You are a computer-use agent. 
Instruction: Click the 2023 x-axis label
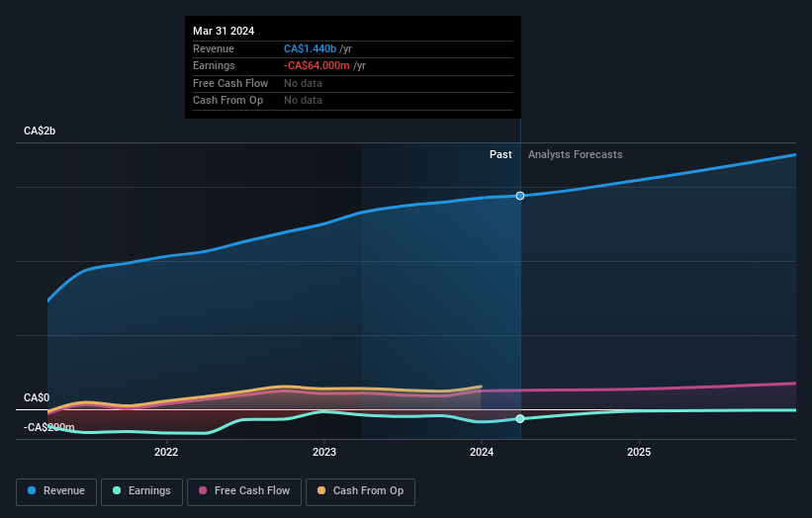tap(324, 452)
